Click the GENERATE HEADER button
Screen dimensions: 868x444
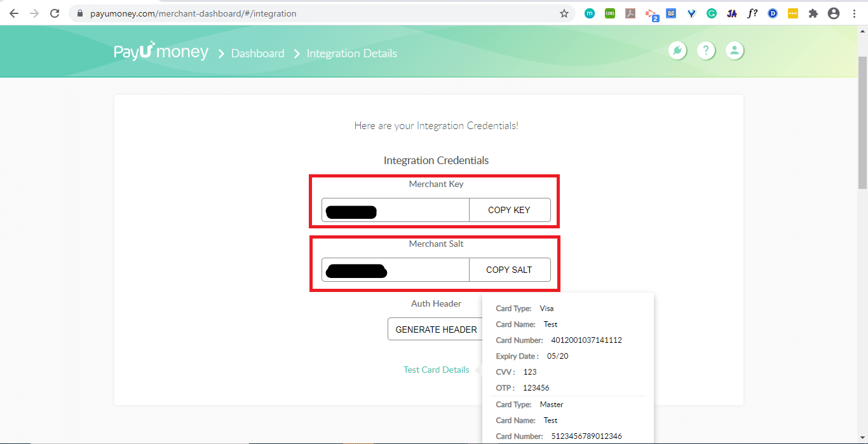point(436,330)
